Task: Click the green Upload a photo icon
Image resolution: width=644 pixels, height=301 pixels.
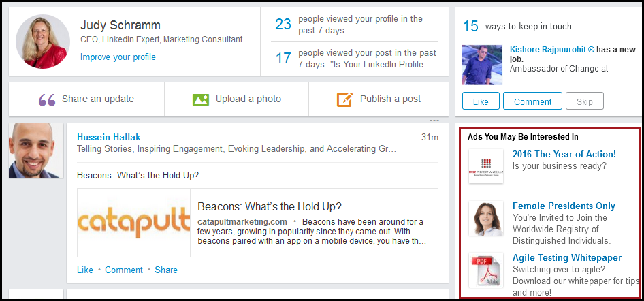Action: pos(201,99)
